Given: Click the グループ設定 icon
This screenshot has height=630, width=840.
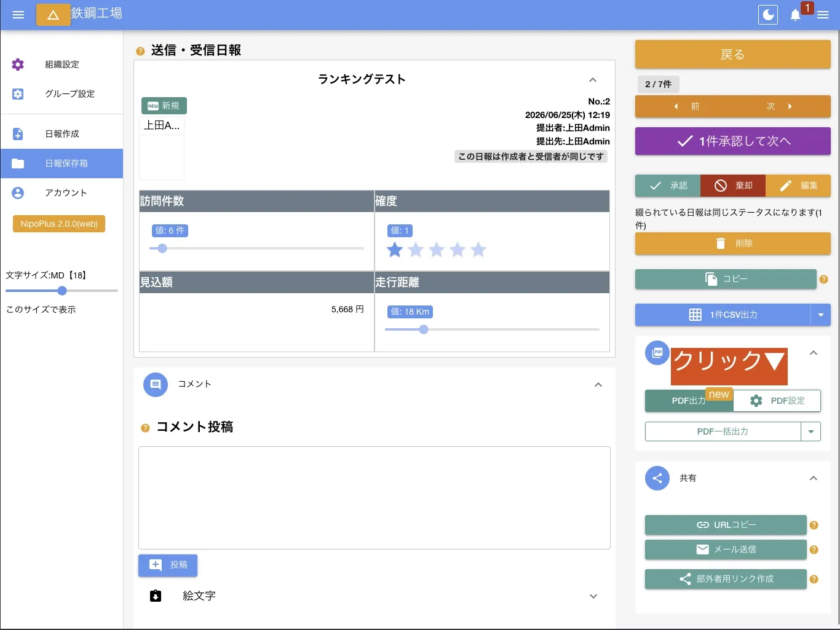Looking at the screenshot, I should click(x=18, y=94).
